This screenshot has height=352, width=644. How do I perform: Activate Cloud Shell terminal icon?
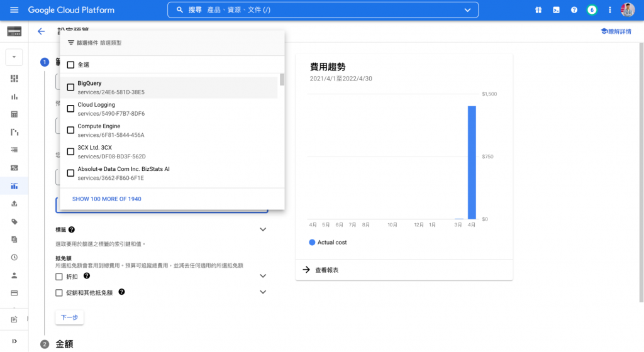tap(556, 10)
